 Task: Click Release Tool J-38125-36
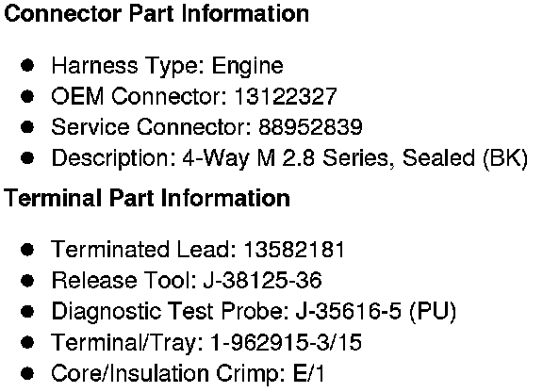click(262, 280)
